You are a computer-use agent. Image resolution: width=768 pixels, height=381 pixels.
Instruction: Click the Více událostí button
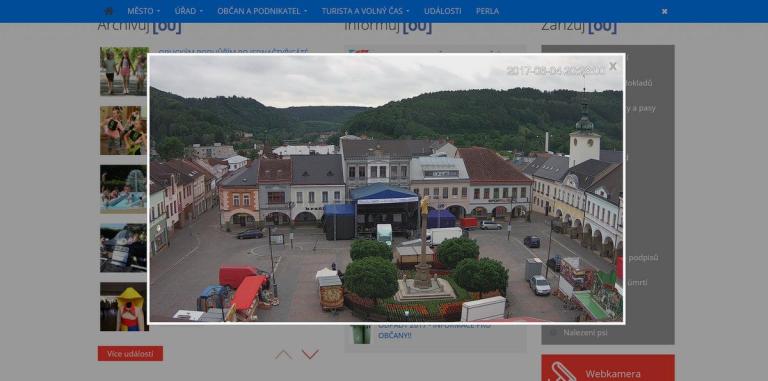point(130,354)
